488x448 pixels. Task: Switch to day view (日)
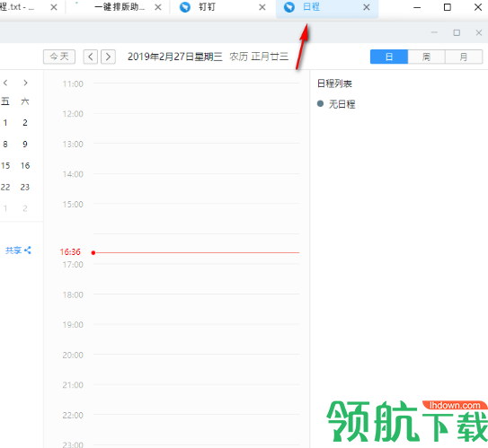point(389,57)
